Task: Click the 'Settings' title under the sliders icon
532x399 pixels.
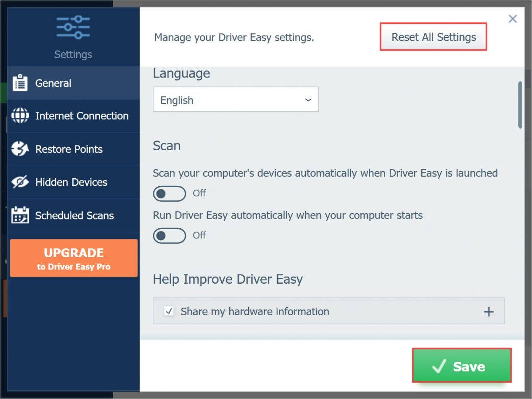Action: [73, 55]
